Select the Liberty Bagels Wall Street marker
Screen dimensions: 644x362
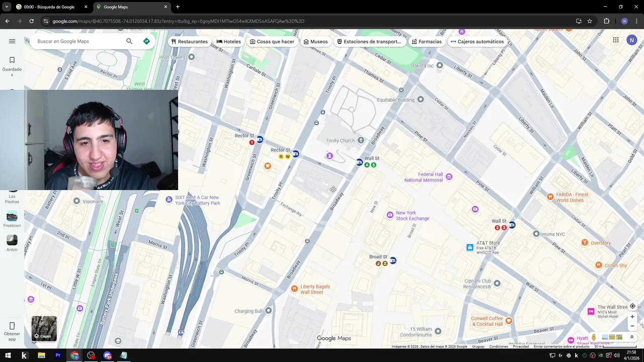[294, 288]
